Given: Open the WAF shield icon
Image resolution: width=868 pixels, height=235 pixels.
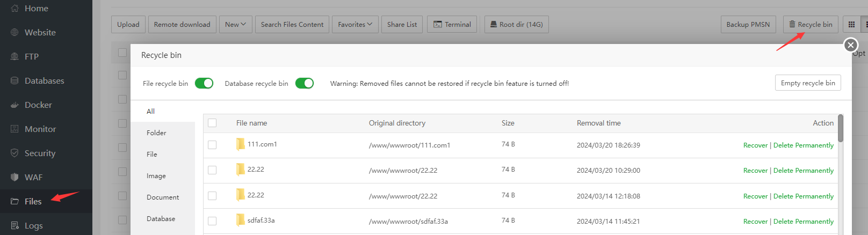Looking at the screenshot, I should click(15, 178).
